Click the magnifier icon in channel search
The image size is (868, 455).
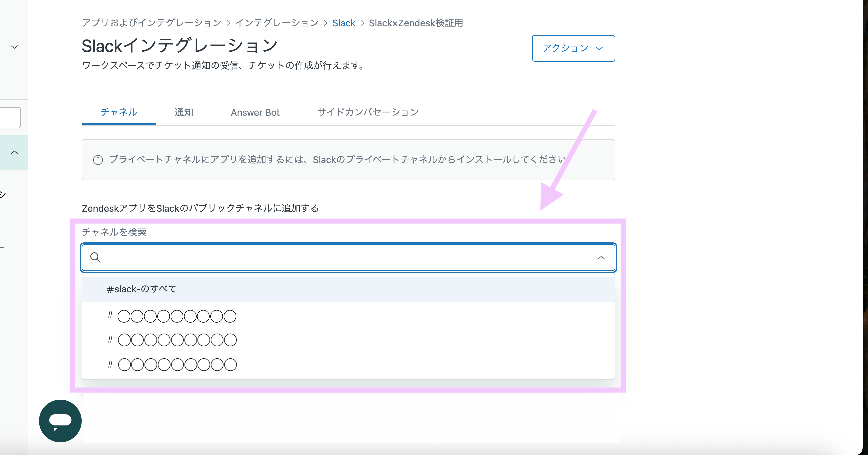pyautogui.click(x=95, y=257)
